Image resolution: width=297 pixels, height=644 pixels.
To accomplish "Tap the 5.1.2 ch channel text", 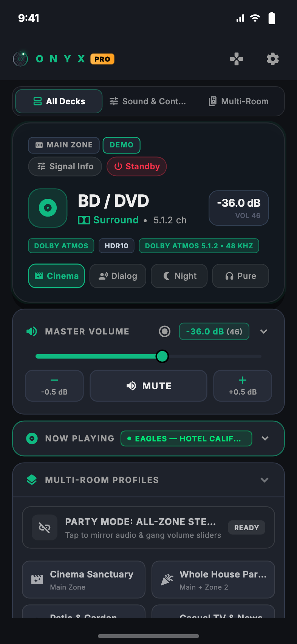I will (170, 220).
